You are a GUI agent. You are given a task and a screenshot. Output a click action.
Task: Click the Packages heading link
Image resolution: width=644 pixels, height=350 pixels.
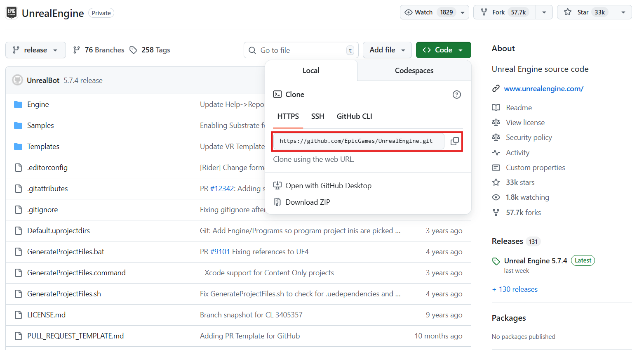tap(509, 318)
